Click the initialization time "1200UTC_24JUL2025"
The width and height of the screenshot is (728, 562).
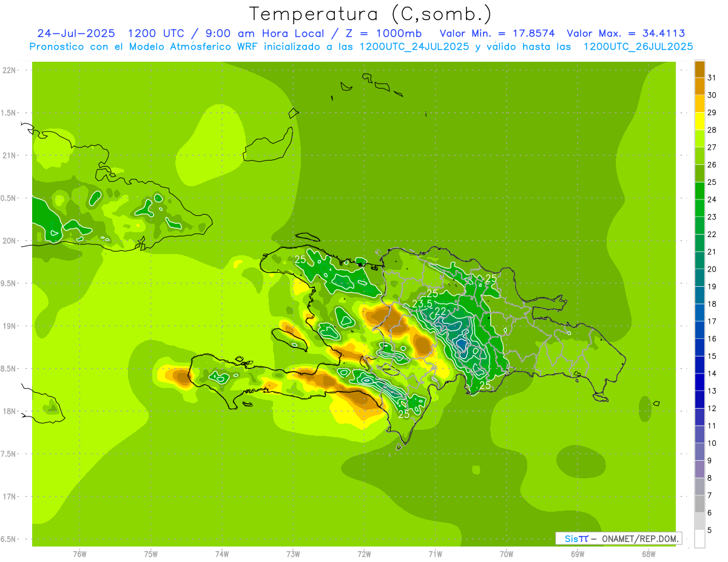pyautogui.click(x=414, y=47)
